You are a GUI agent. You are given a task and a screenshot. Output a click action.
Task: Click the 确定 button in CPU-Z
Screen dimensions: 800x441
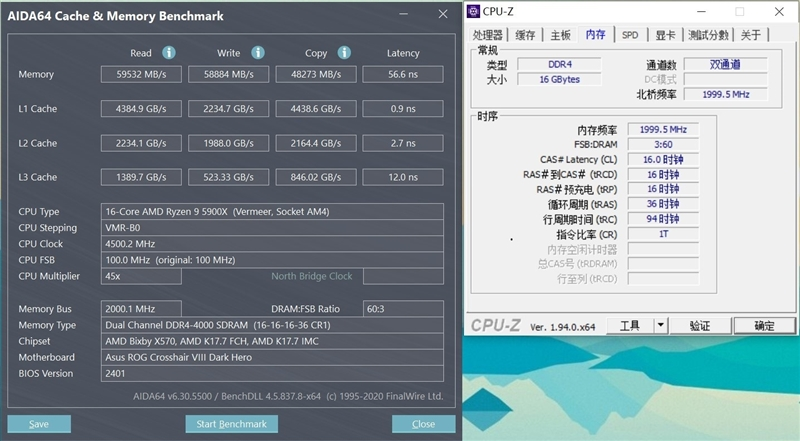tap(764, 325)
